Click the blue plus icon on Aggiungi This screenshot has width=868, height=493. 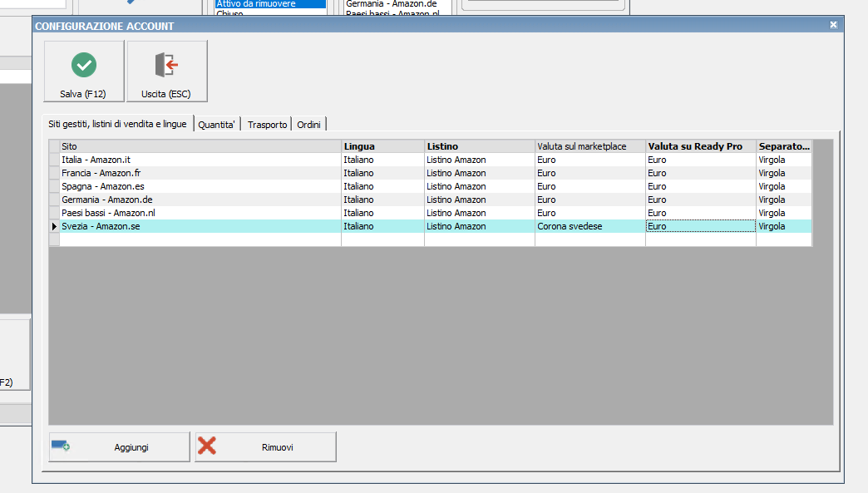point(61,446)
